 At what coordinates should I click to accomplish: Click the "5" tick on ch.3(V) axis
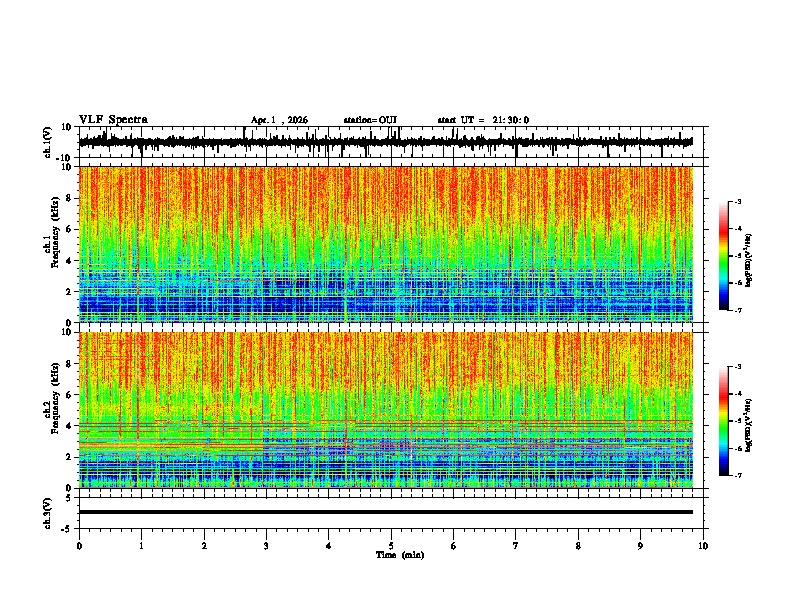(x=70, y=498)
